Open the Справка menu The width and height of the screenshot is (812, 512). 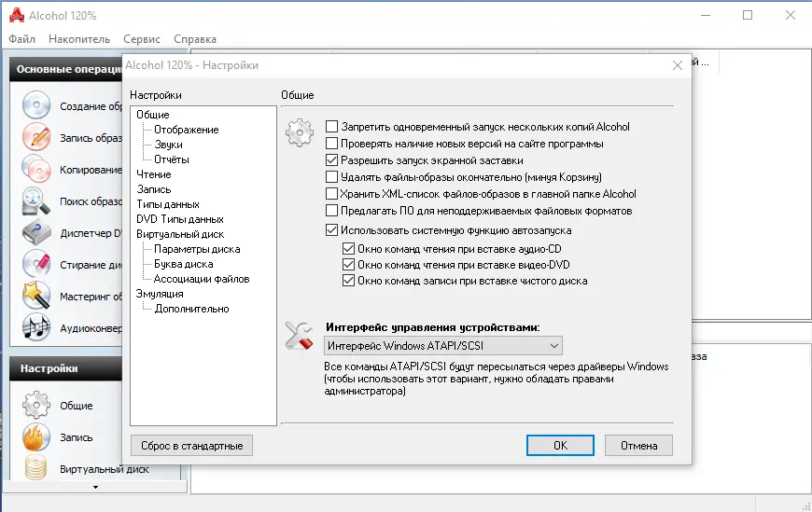(x=195, y=39)
